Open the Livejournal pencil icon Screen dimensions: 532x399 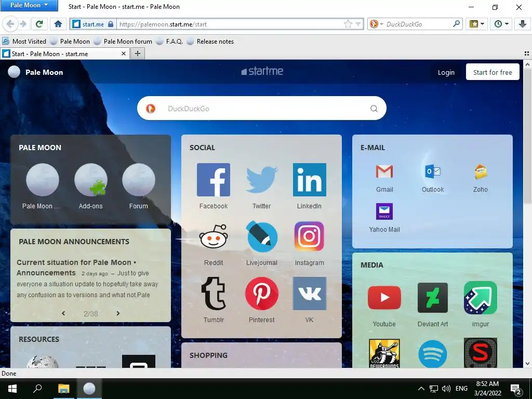262,236
